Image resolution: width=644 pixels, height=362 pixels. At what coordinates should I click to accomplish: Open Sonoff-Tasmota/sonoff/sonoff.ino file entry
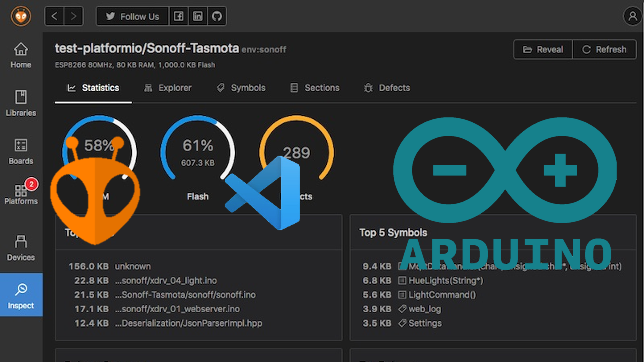tap(185, 295)
